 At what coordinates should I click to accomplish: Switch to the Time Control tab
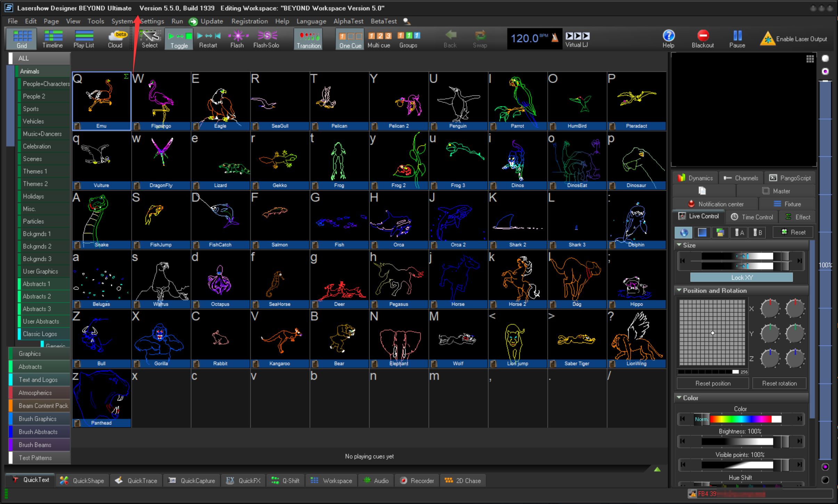[752, 217]
